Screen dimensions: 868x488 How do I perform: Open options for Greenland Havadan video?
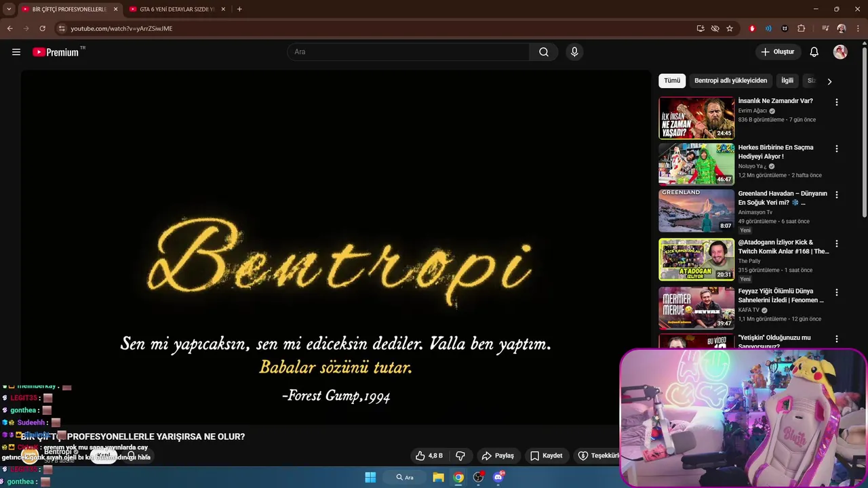click(x=837, y=195)
